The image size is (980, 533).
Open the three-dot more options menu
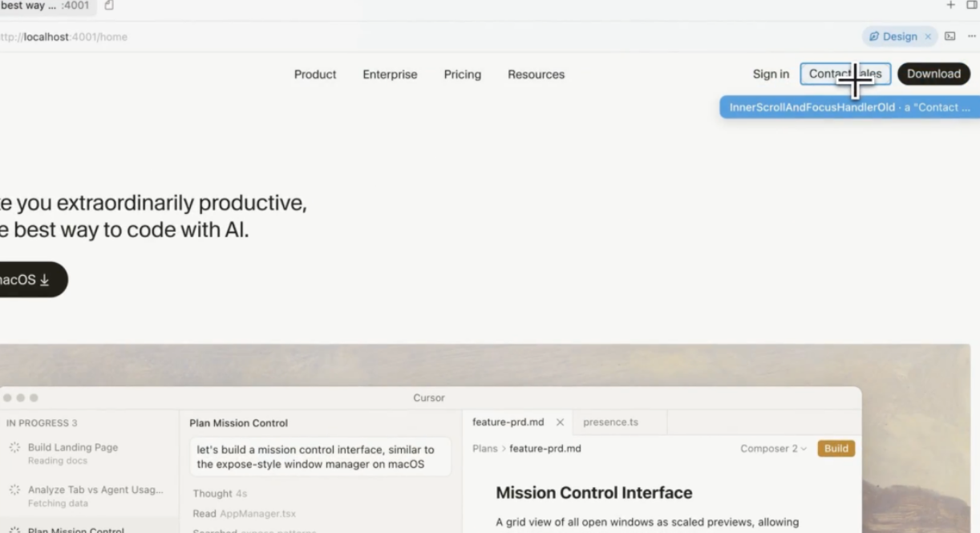(971, 36)
